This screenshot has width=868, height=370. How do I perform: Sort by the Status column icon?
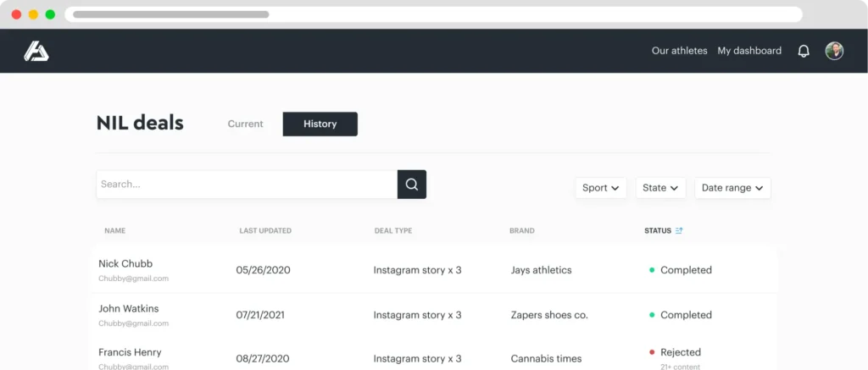click(679, 230)
